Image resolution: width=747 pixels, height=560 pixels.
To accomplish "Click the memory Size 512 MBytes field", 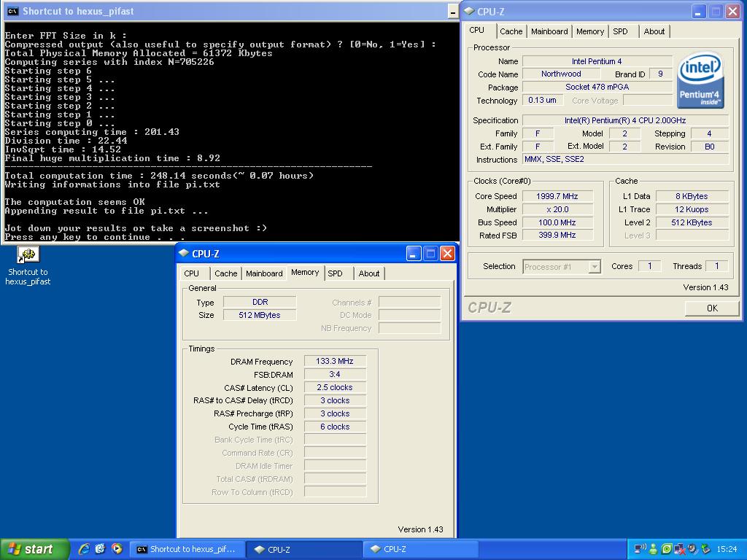I will click(260, 315).
